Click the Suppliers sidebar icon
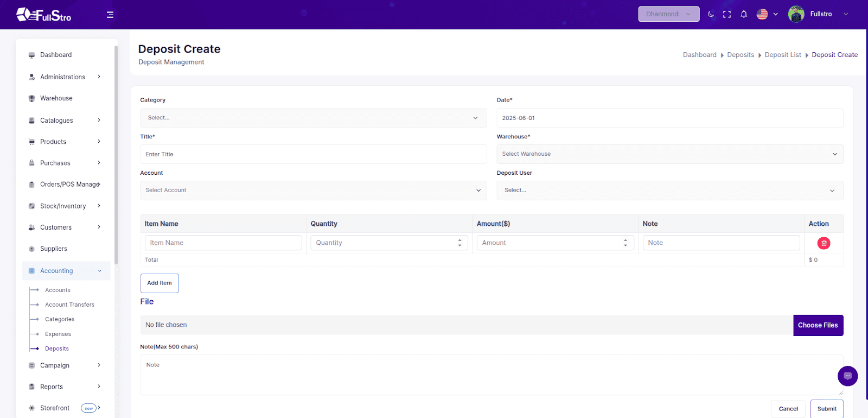Screen dimensions: 868x418 tap(32, 249)
